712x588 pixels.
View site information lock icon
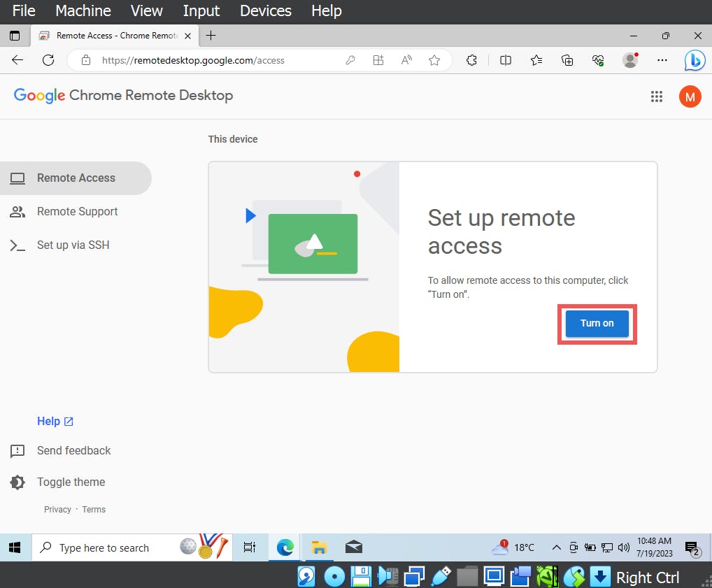point(86,60)
